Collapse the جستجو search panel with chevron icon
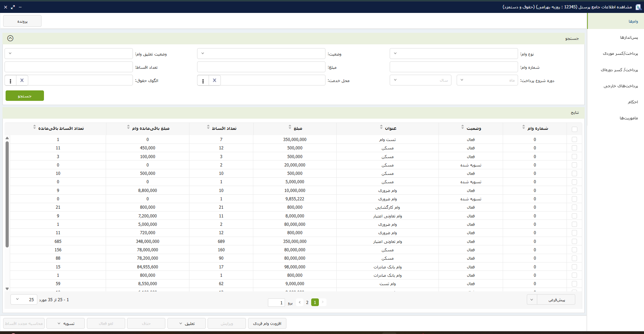644x334 pixels. (x=10, y=38)
